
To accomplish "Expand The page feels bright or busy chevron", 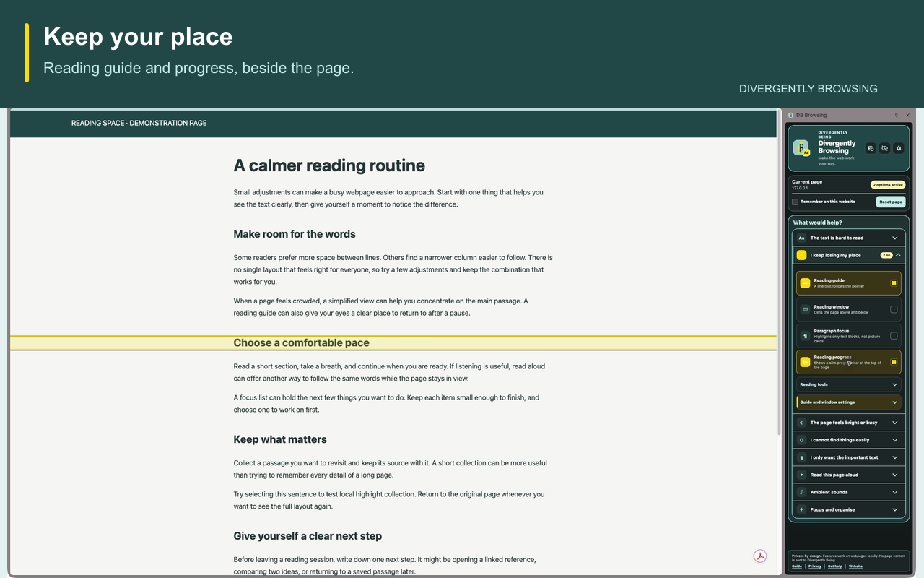I will [x=895, y=423].
